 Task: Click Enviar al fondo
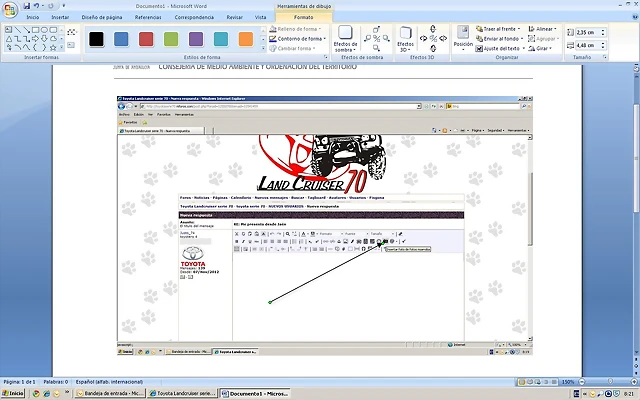click(x=500, y=39)
